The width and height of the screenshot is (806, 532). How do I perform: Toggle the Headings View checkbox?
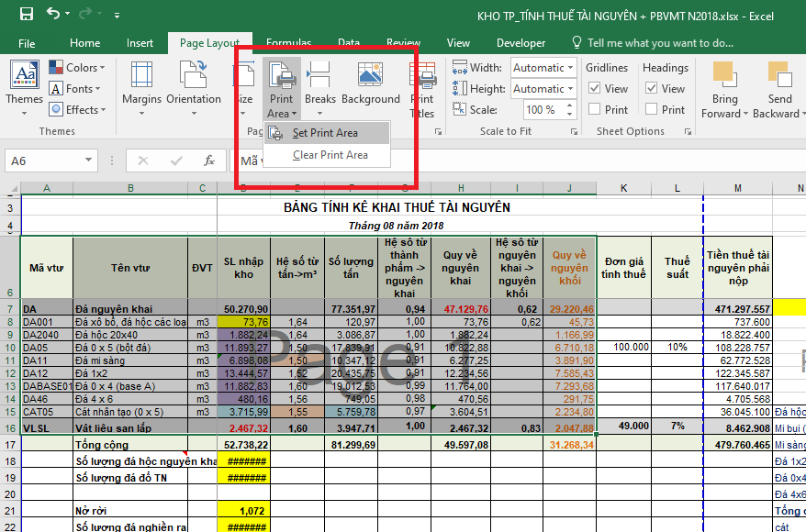[652, 89]
